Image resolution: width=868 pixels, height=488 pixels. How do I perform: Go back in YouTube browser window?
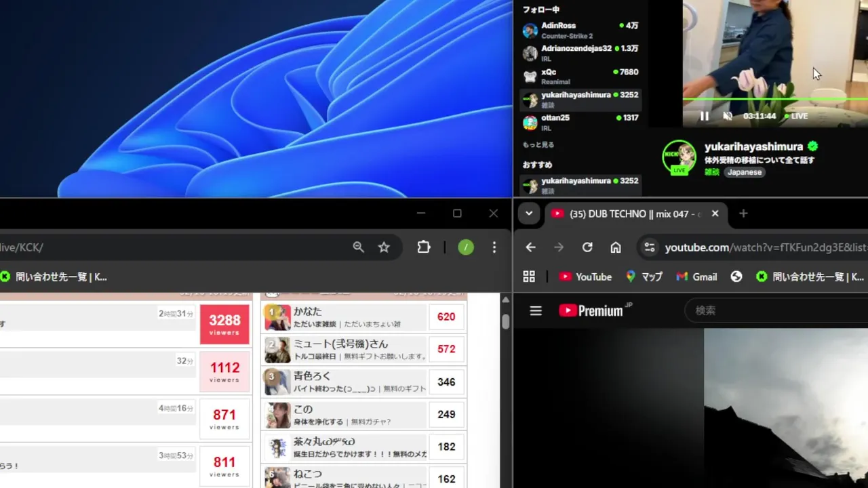(x=530, y=247)
